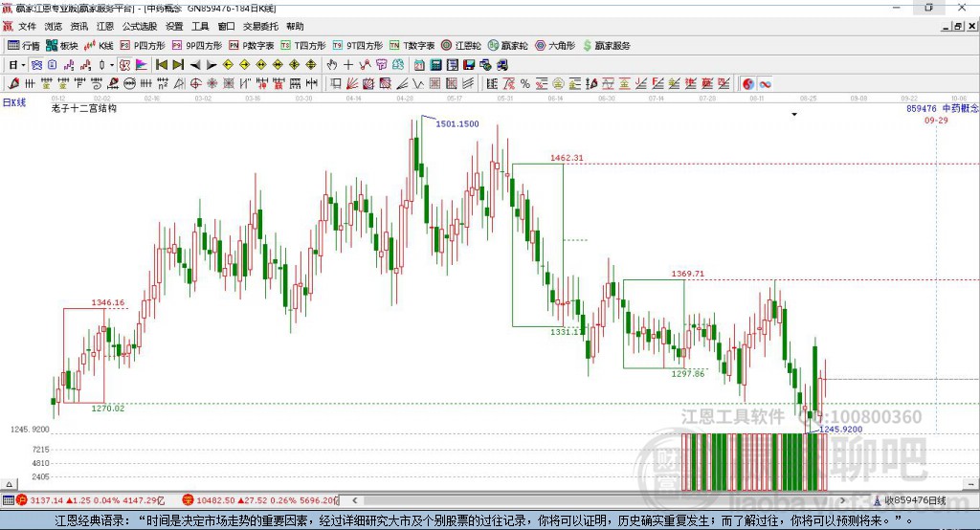Click the Shanghai index 3137.14 status entry

pyautogui.click(x=91, y=500)
